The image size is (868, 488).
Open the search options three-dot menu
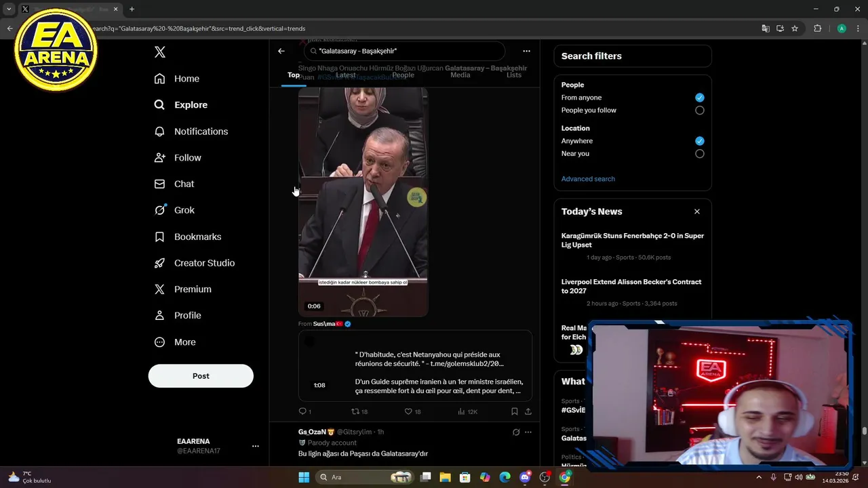click(526, 51)
